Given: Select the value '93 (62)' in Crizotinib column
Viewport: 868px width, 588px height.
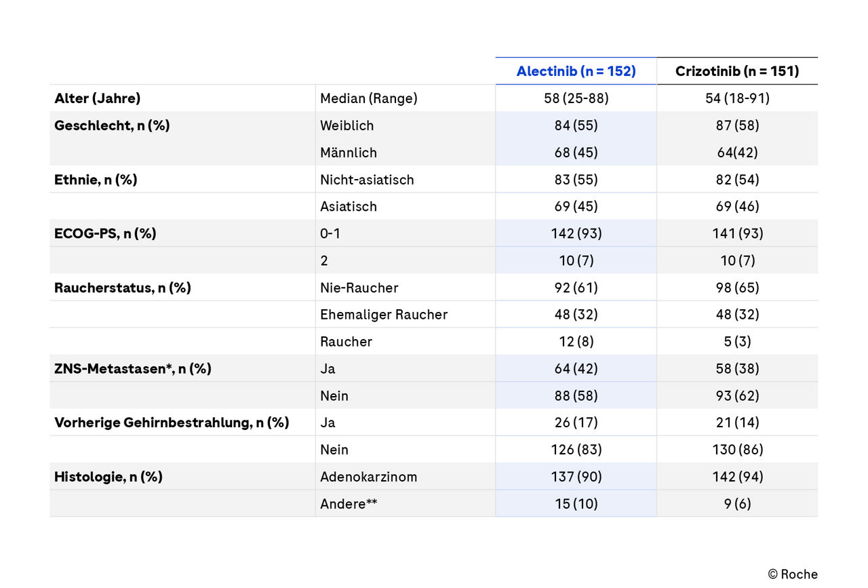Looking at the screenshot, I should pos(737,395).
